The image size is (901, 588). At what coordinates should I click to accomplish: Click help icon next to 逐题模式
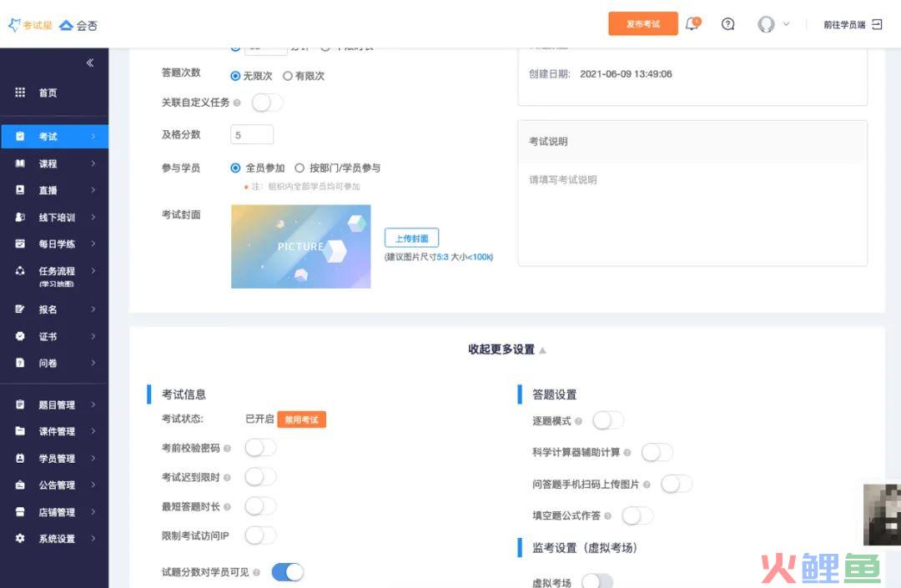click(579, 421)
